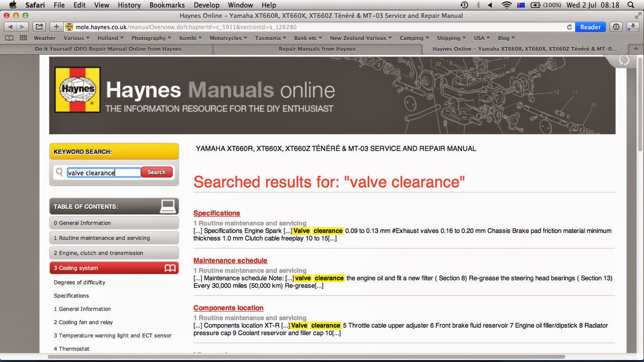Expand the Shipping bookmarks folder
644x362 pixels.
(452, 38)
